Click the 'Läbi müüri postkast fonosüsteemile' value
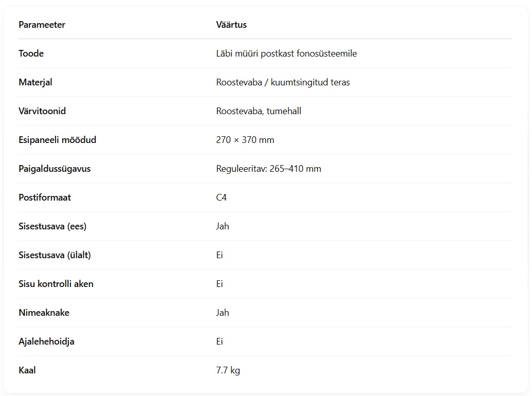The width and height of the screenshot is (532, 396). [x=287, y=53]
